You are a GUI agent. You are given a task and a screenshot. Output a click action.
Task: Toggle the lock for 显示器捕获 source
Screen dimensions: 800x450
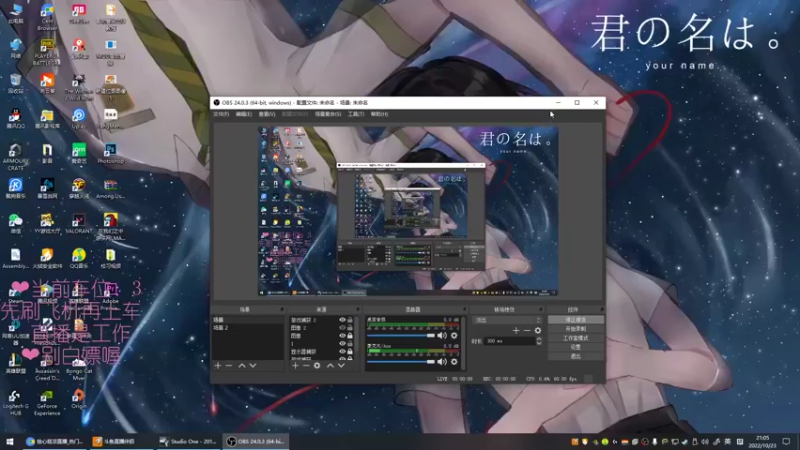tap(350, 352)
